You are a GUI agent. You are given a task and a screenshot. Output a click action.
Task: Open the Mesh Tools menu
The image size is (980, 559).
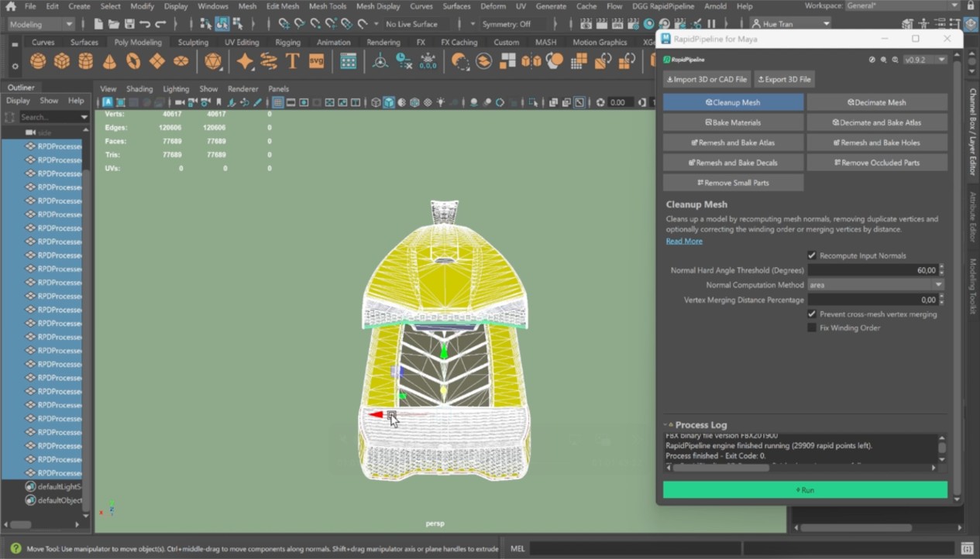click(x=328, y=6)
